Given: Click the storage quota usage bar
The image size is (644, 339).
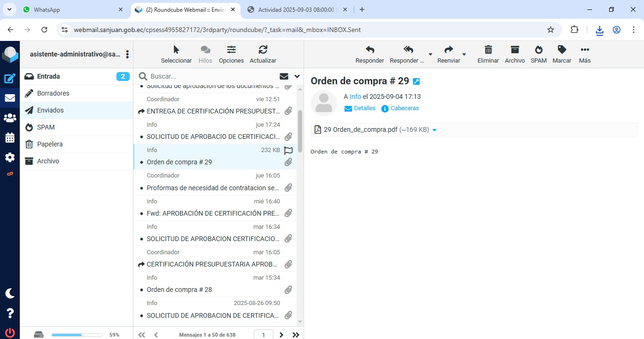Looking at the screenshot, I should 77,335.
